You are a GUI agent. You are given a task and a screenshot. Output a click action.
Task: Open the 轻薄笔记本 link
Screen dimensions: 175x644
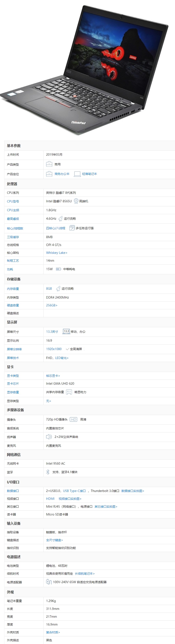[90, 174]
